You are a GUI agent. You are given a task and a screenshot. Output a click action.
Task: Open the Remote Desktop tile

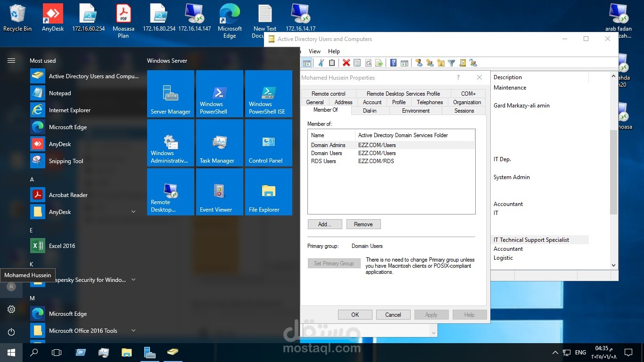[171, 192]
